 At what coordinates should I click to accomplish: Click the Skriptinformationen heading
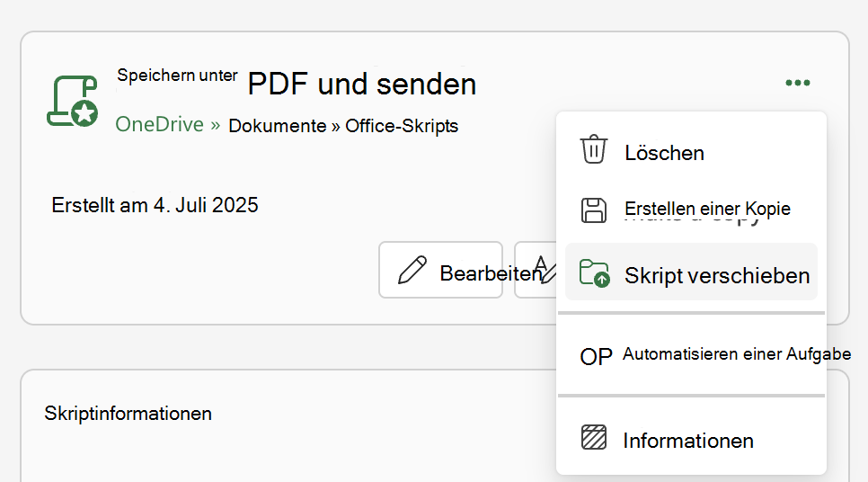point(128,414)
